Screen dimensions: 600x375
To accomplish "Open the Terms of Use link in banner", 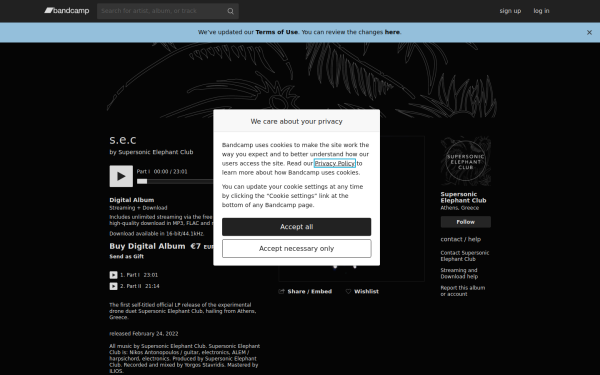I will pos(276,32).
